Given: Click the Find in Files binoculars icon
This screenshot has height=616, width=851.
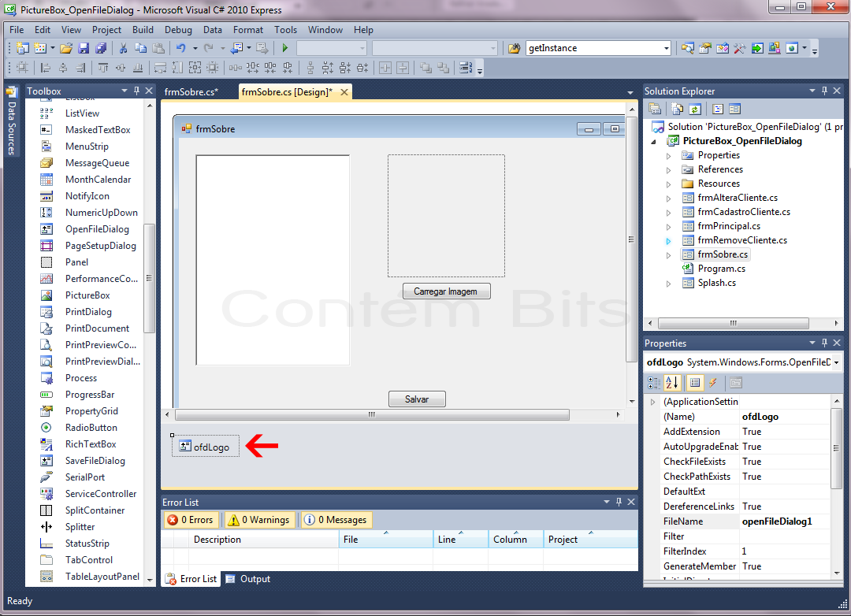Looking at the screenshot, I should [514, 48].
